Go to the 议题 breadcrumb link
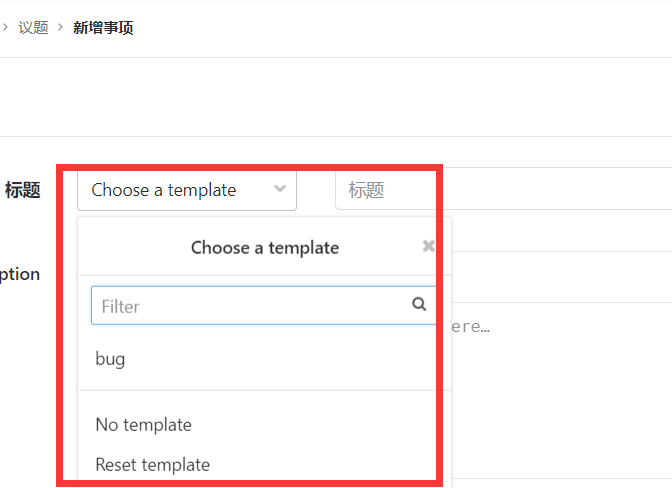Screen dimensions: 672x488 click(33, 27)
